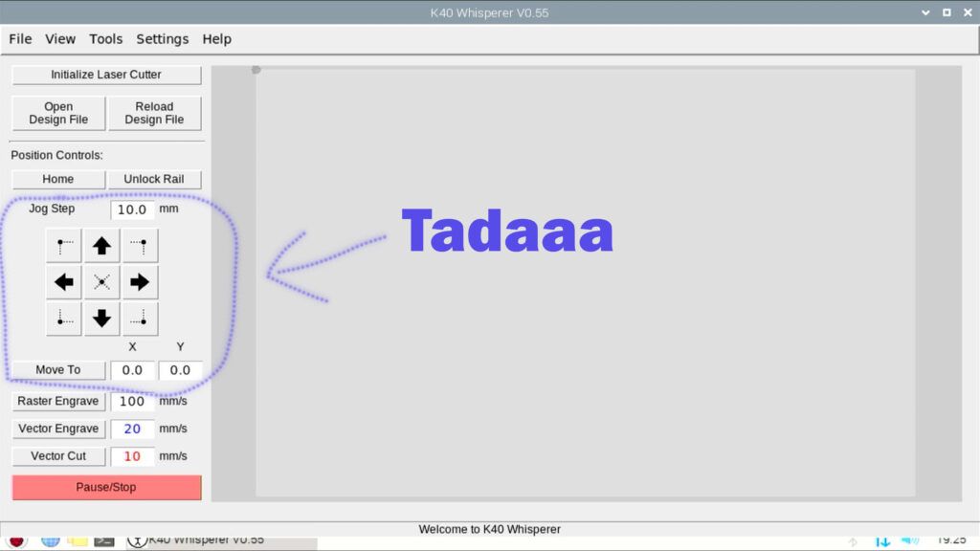Jog laser right with the right arrow
Viewport: 980px width, 551px height.
pyautogui.click(x=140, y=282)
